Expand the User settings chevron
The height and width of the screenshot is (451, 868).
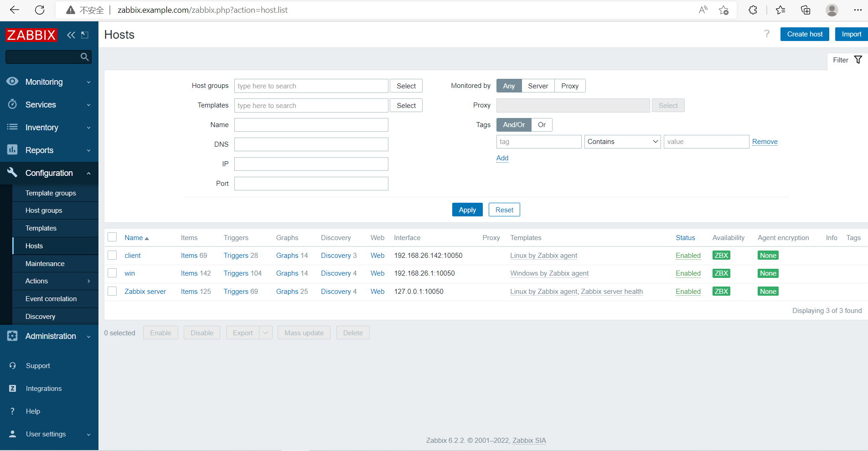(88, 434)
